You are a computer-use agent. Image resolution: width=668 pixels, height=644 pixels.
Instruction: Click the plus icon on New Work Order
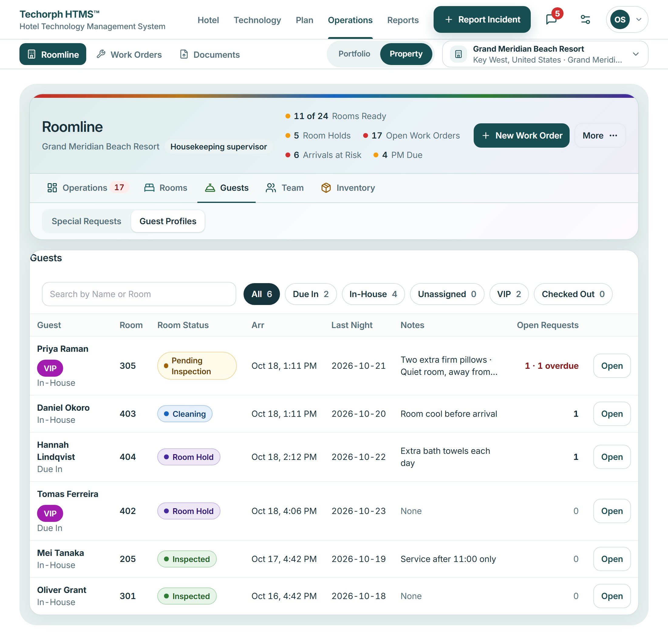click(x=486, y=135)
